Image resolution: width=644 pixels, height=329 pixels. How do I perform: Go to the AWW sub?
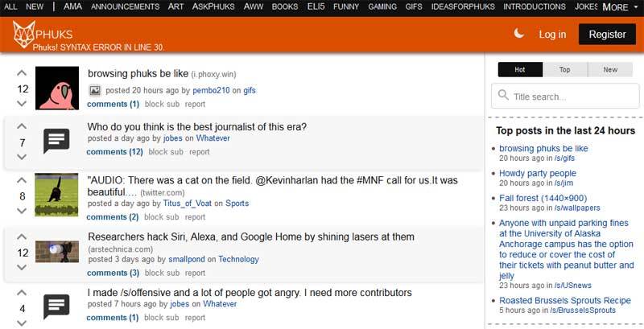254,6
